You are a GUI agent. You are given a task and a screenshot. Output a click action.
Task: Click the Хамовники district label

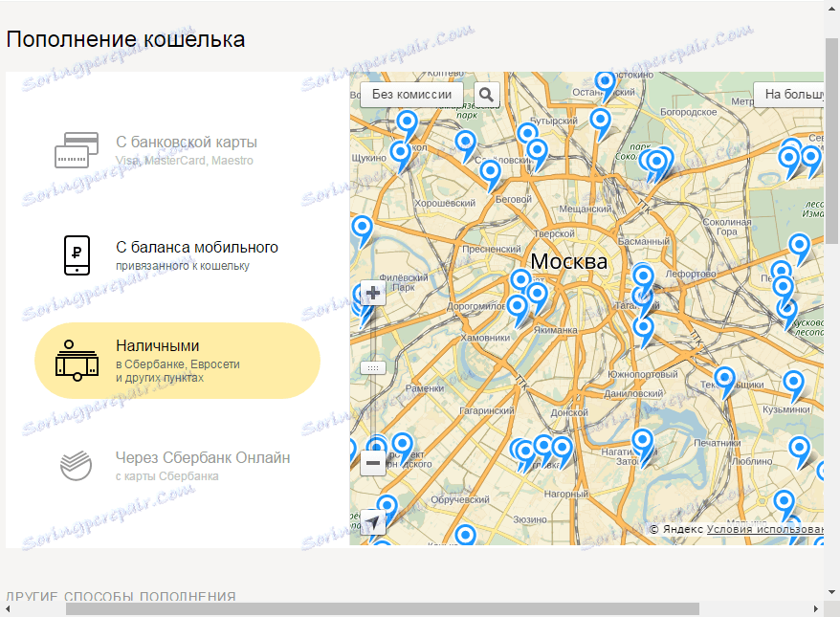485,338
